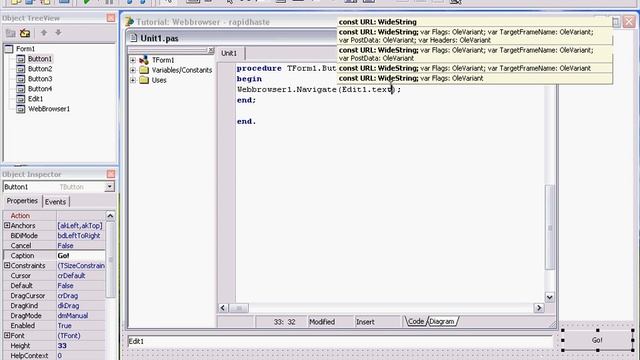
Task: Click the code editor horizontal scrollbar thumb
Action: click(x=239, y=308)
